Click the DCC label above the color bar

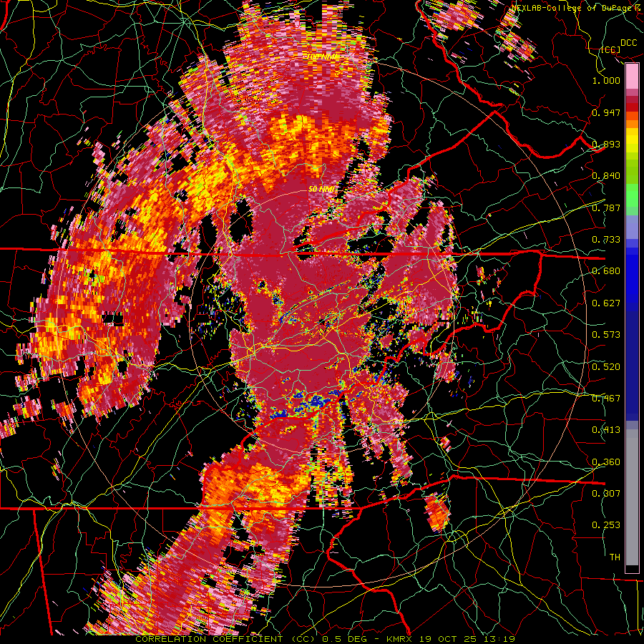[x=628, y=43]
